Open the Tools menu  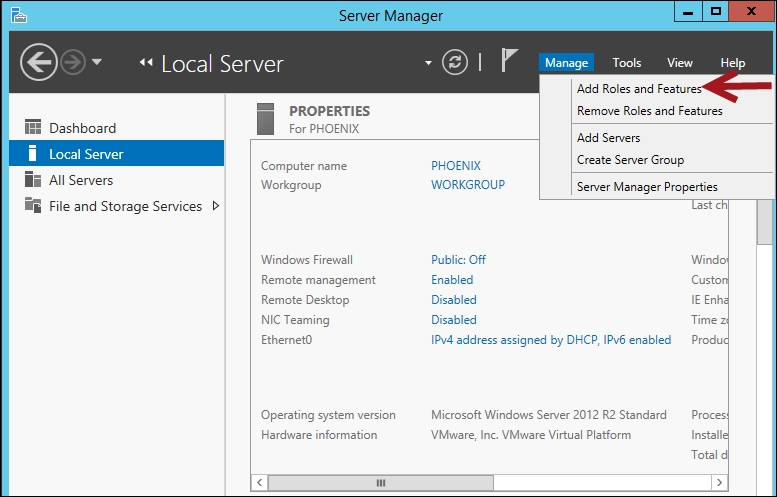627,63
